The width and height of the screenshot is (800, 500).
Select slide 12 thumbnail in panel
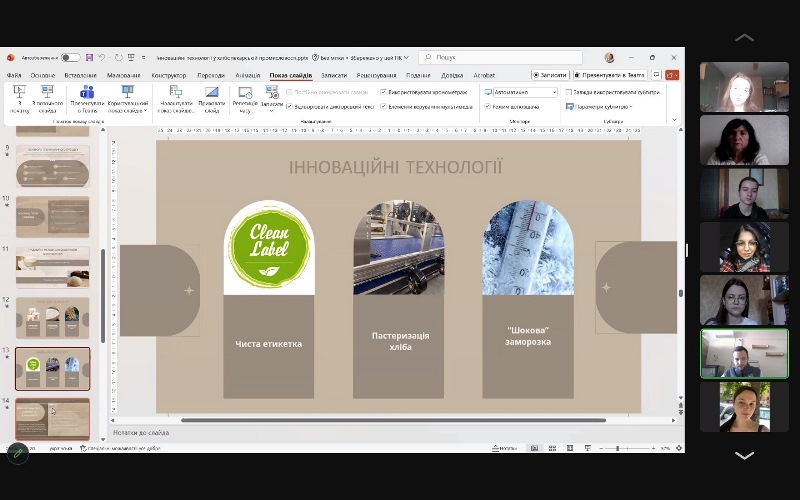(53, 317)
